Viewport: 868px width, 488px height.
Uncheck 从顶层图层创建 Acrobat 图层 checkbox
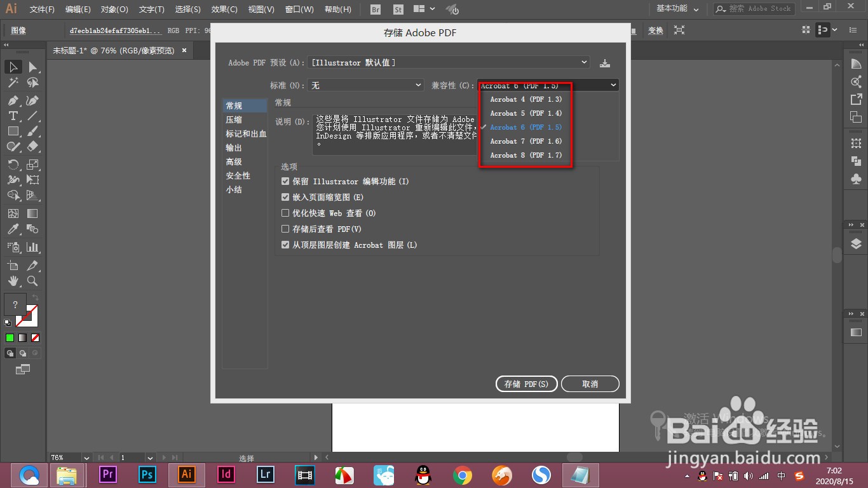(x=285, y=245)
